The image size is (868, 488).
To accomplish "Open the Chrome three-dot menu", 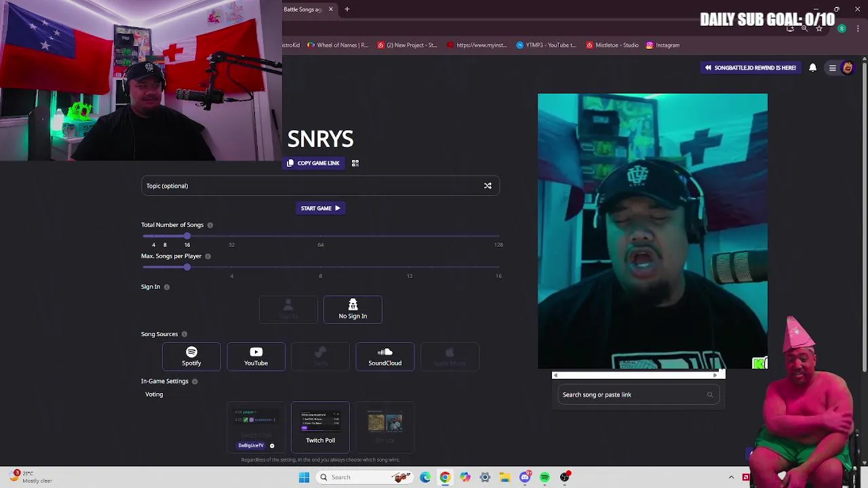I will click(x=858, y=28).
